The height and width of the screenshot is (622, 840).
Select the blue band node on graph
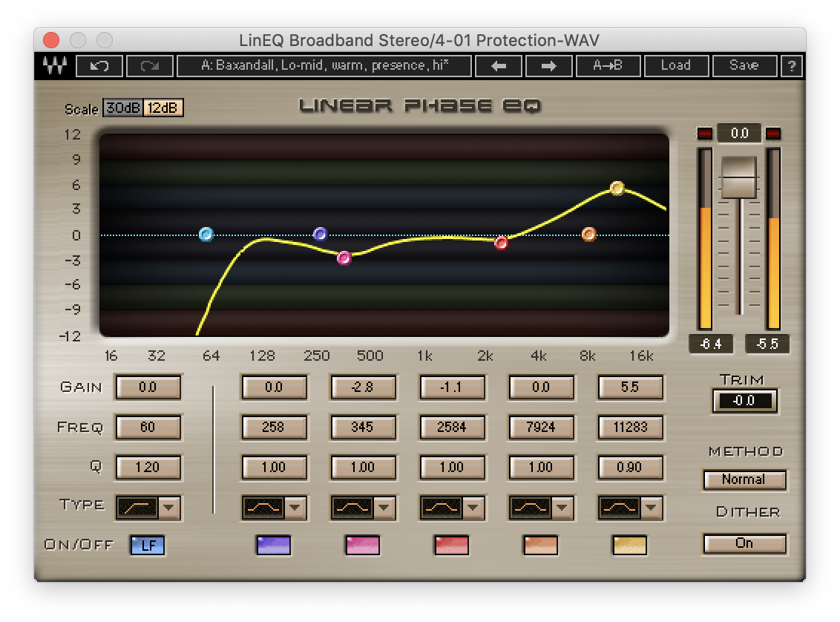[321, 234]
